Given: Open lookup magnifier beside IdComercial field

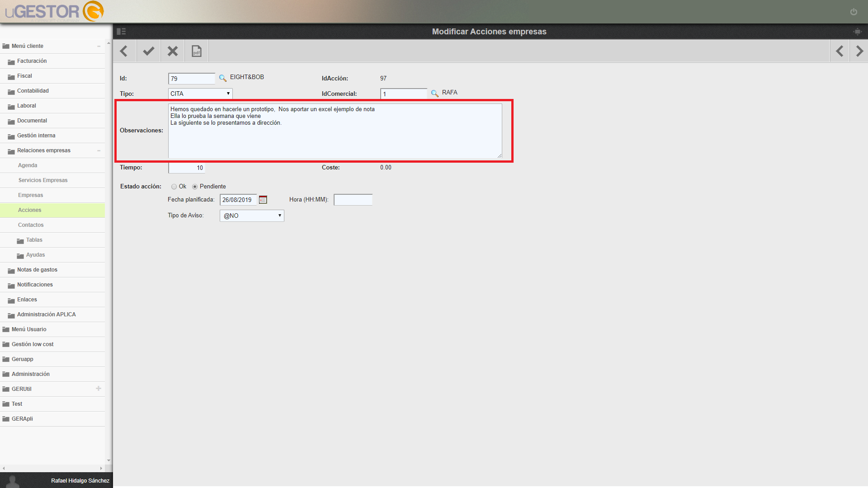Looking at the screenshot, I should point(434,93).
